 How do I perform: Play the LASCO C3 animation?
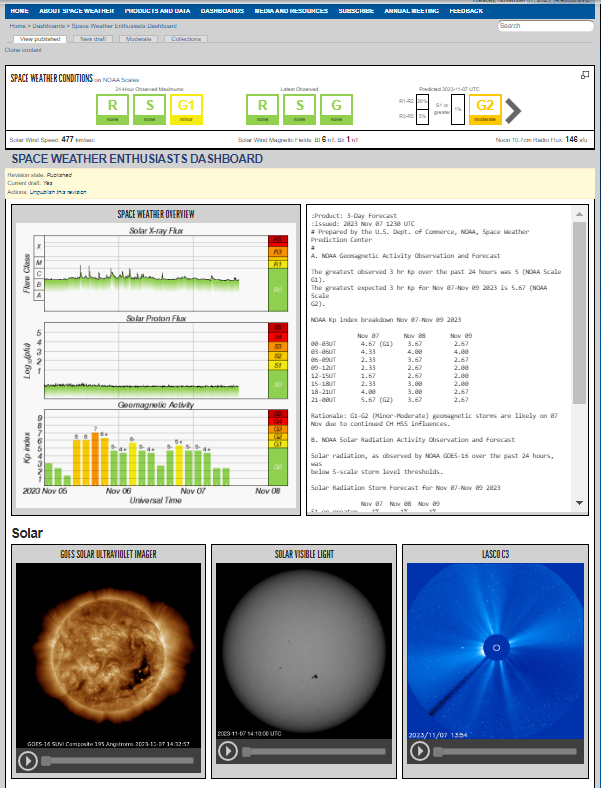[x=419, y=751]
